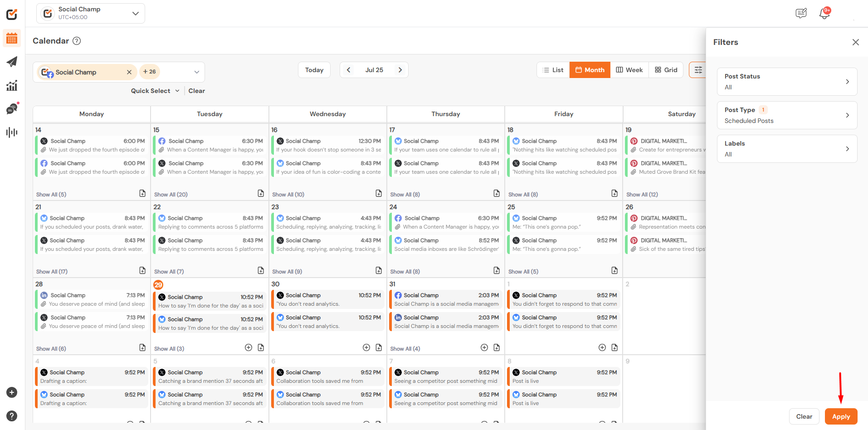Click Clear next to Quick Select
Image resolution: width=868 pixels, height=430 pixels.
[197, 91]
